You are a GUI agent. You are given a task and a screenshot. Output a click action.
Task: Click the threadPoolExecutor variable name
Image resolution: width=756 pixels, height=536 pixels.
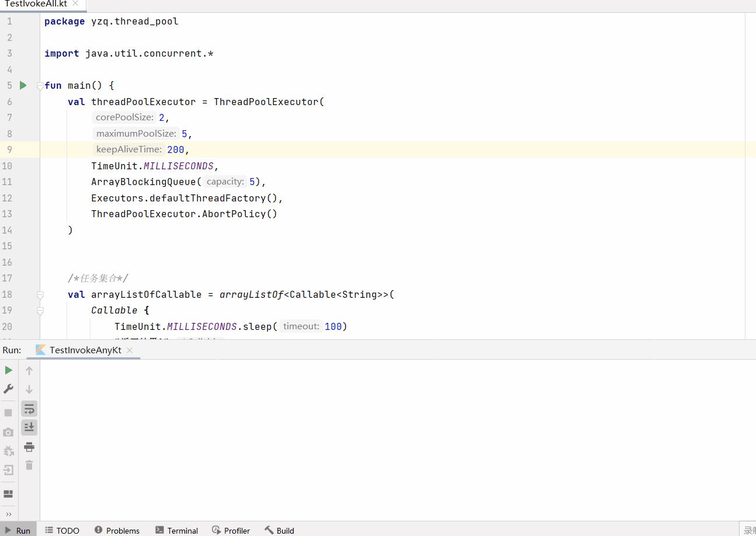point(144,102)
